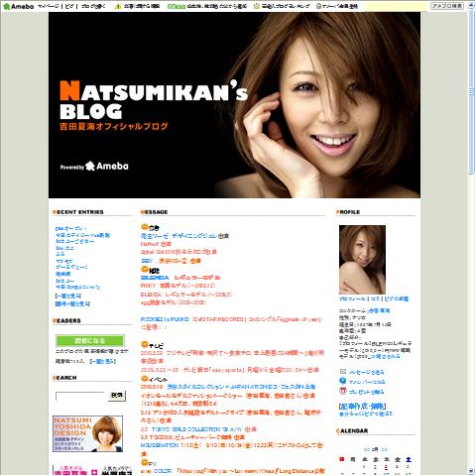Screen dimensions: 476x476
Task: Click the envelope send-message icon
Action: tap(343, 372)
